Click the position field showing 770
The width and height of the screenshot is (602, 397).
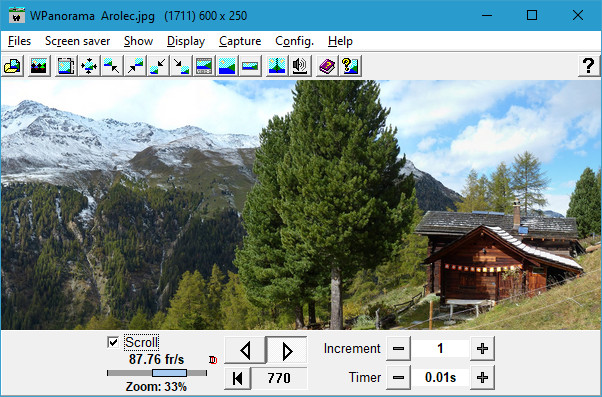(x=279, y=378)
